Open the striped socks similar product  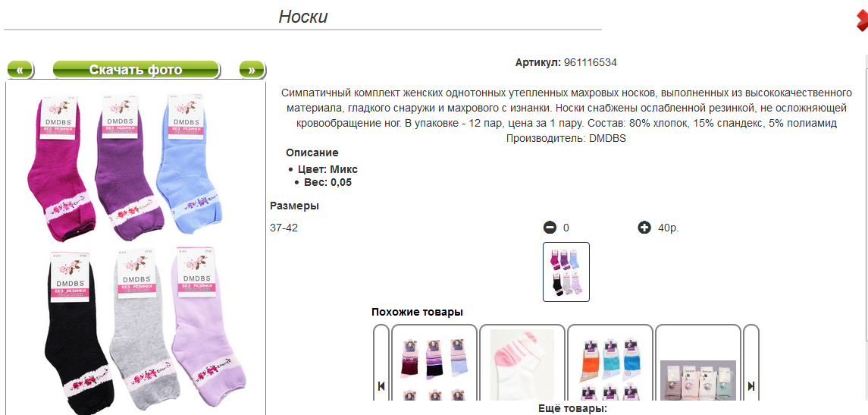coord(434,363)
